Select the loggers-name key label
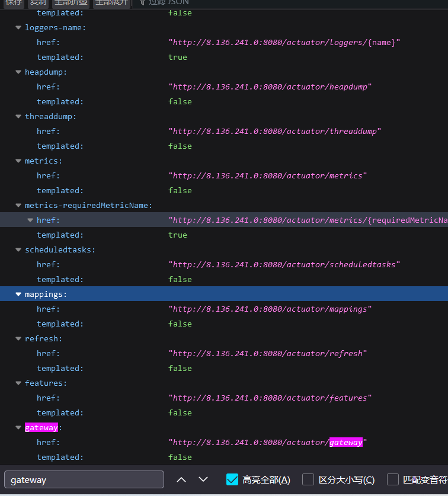Screen dimensions: 448x496 [55, 28]
